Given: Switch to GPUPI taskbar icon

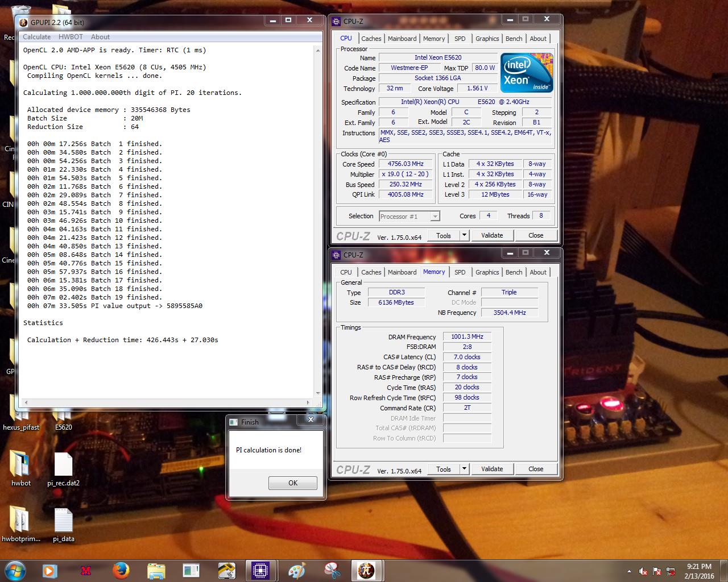Looking at the screenshot, I should [x=366, y=570].
